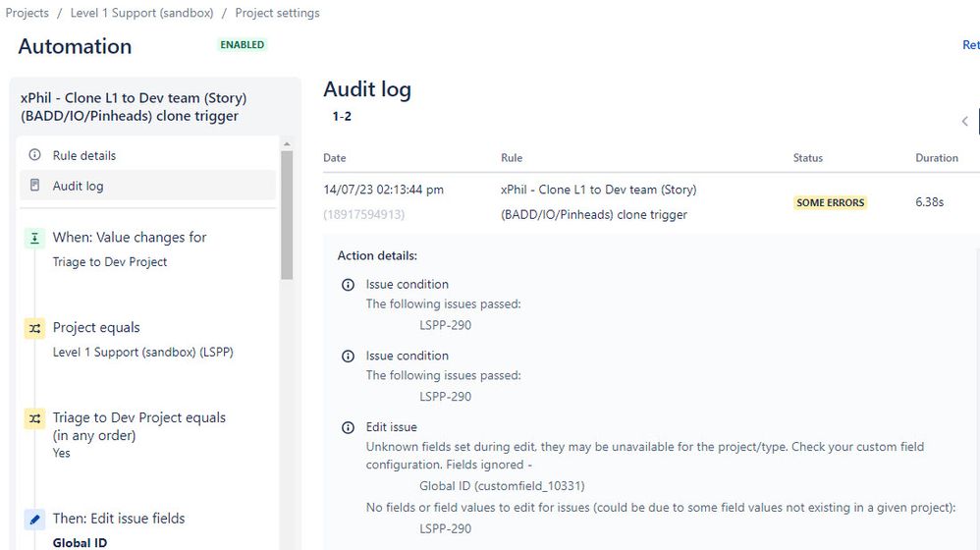Click Level 1 Support (sandbox) (LSPP) value
The image size is (980, 550).
coord(143,352)
